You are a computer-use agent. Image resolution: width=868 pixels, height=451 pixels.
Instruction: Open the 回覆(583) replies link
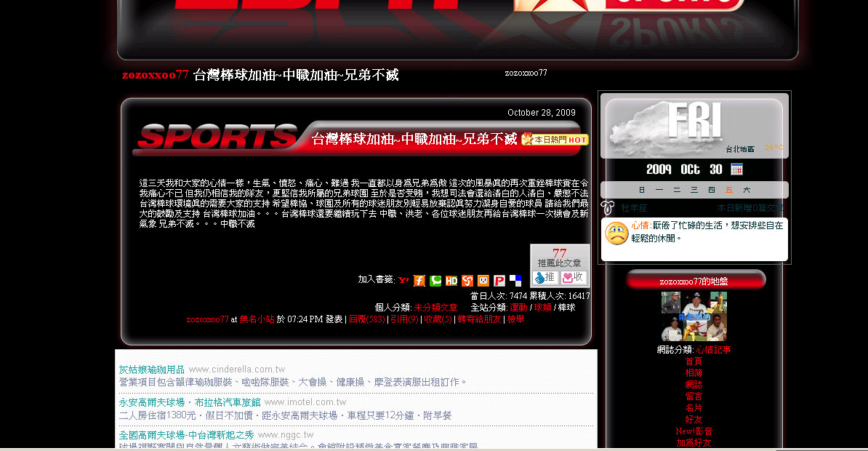(x=367, y=319)
